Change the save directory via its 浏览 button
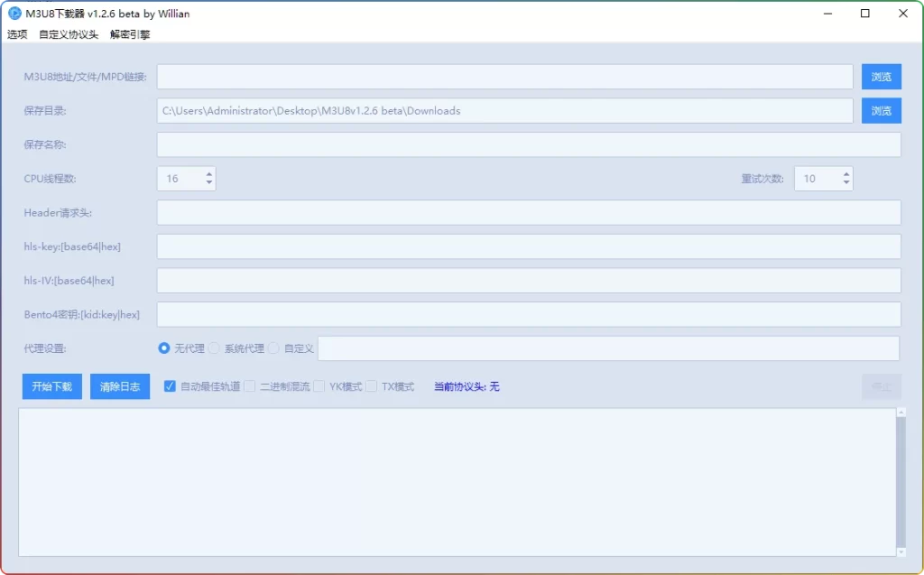This screenshot has height=575, width=924. click(880, 110)
